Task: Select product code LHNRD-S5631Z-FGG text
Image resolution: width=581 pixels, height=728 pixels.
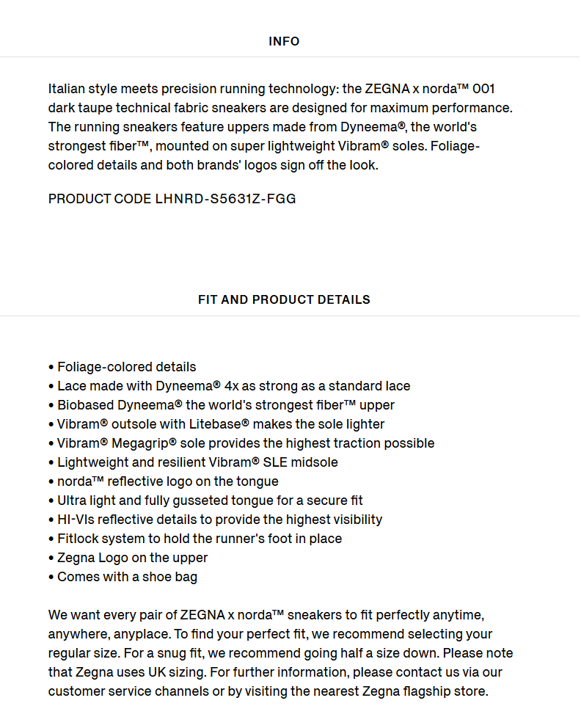Action: 172,199
